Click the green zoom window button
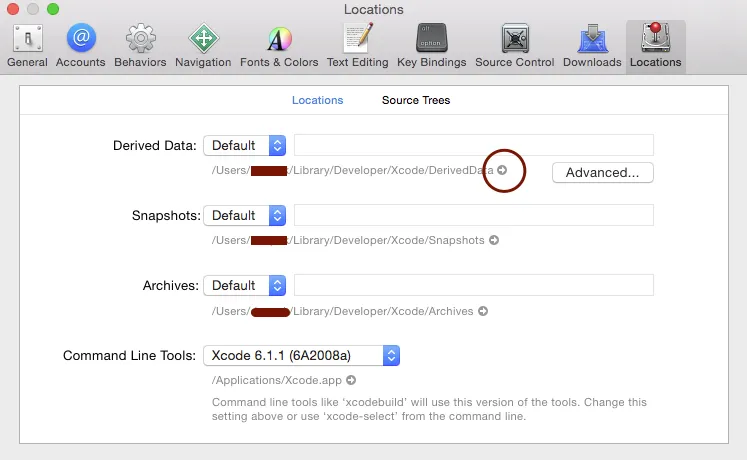The image size is (747, 460). pos(53,9)
